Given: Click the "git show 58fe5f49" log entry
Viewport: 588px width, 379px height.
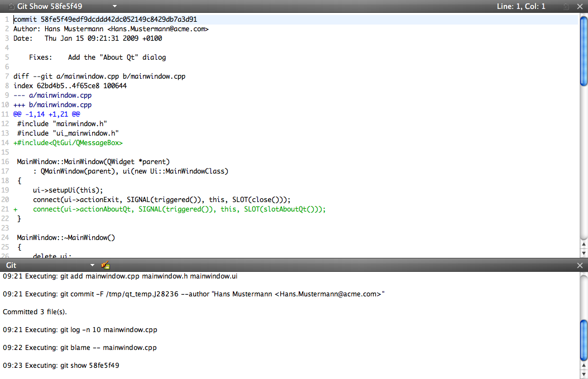Looking at the screenshot, I should pyautogui.click(x=61, y=366).
